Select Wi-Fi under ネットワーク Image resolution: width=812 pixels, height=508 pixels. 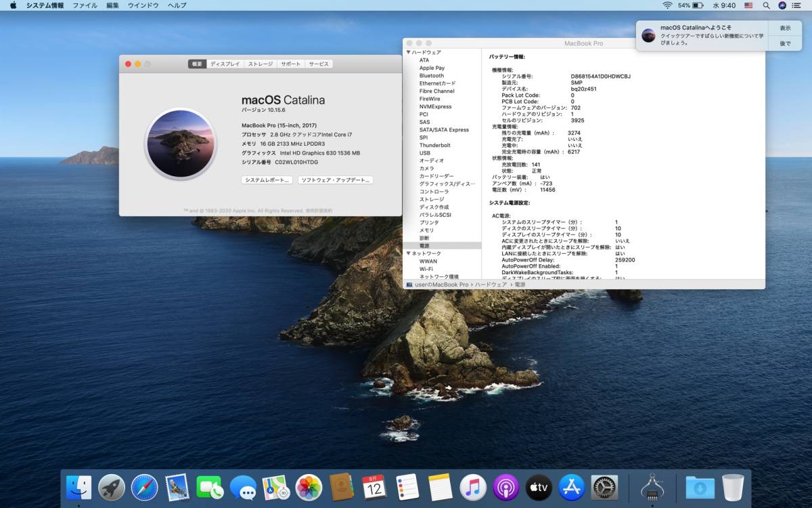click(x=426, y=269)
